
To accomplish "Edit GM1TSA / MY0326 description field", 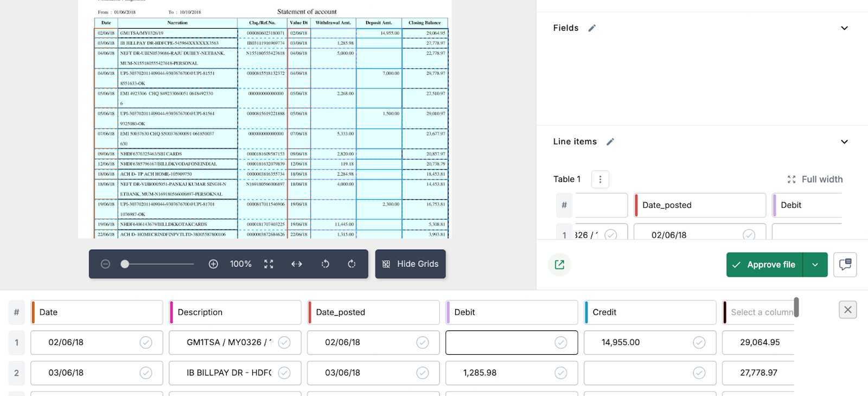I will [235, 342].
